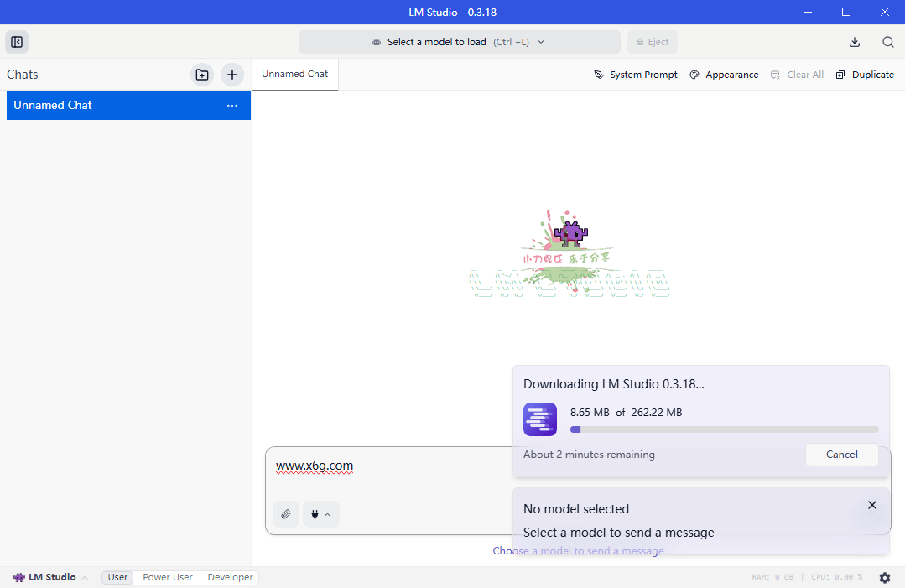Cancel the LM Studio 0.3.18 download
The width and height of the screenshot is (905, 588).
(x=841, y=454)
